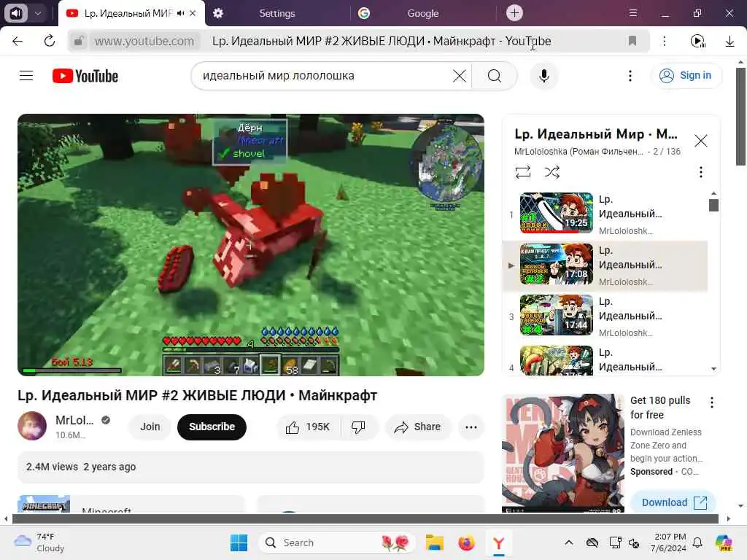Click playlist scrollbar down arrow
This screenshot has width=747, height=560.
coord(713,368)
